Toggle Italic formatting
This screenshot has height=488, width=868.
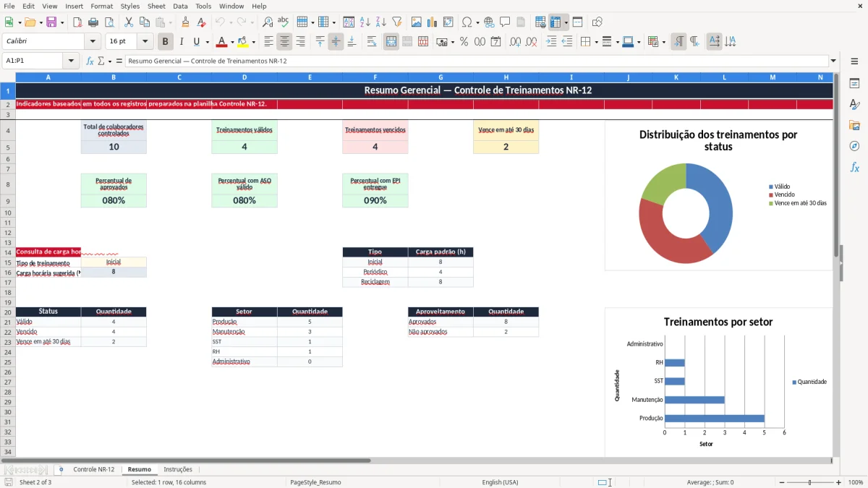pyautogui.click(x=182, y=42)
